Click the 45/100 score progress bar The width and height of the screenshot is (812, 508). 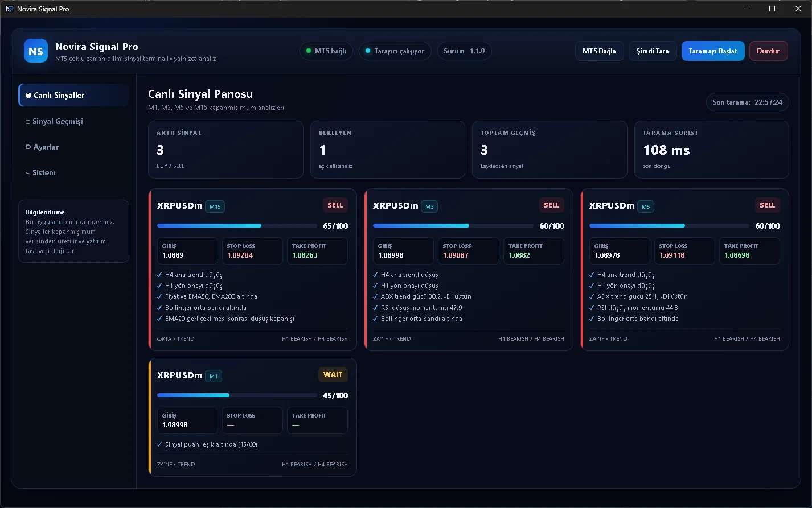(x=237, y=395)
